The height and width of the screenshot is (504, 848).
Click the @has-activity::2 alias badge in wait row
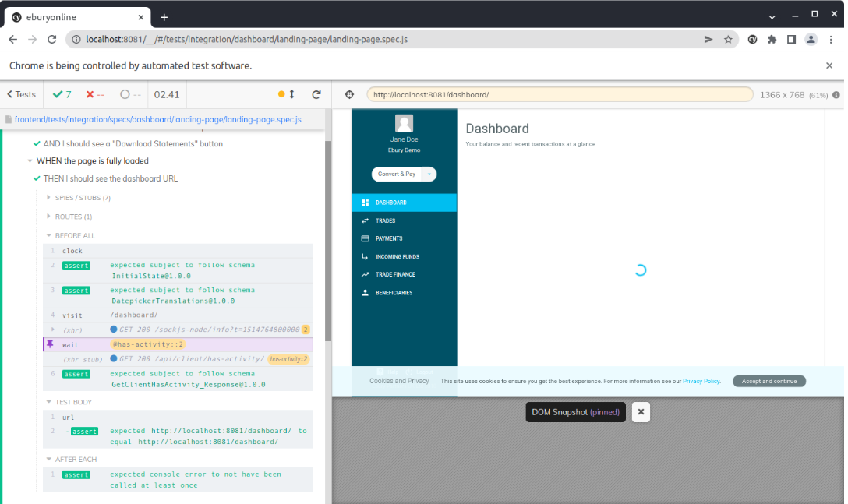point(147,344)
